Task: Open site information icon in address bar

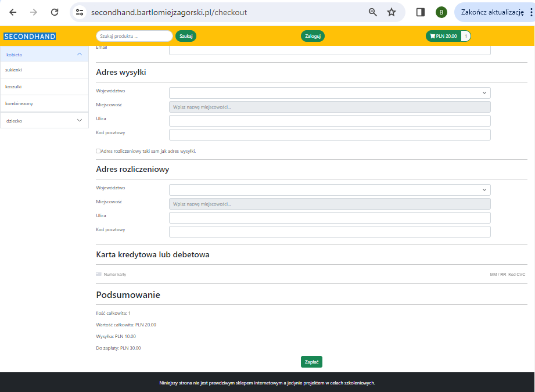Action: point(80,12)
